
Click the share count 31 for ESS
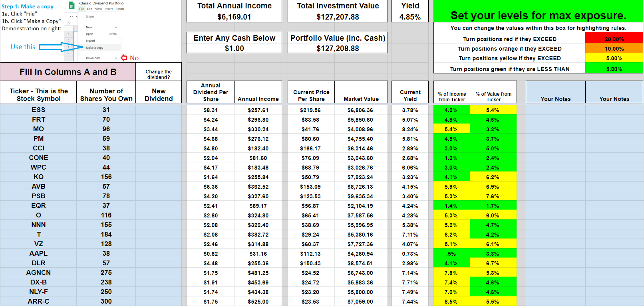pyautogui.click(x=106, y=110)
